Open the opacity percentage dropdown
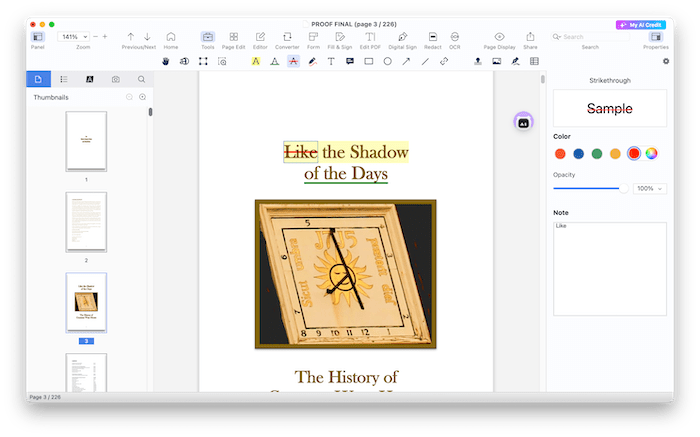This screenshot has height=437, width=700. [x=650, y=188]
